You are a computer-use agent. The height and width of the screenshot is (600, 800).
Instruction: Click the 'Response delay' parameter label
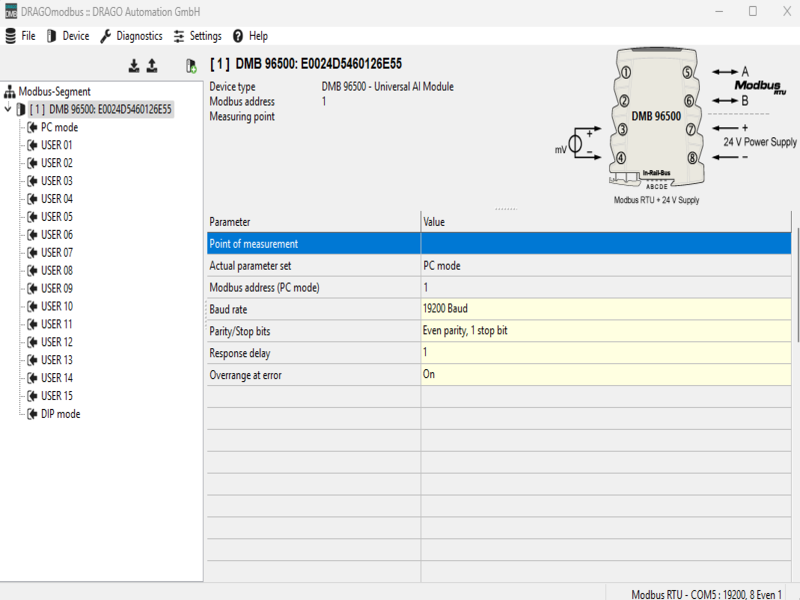click(x=240, y=354)
